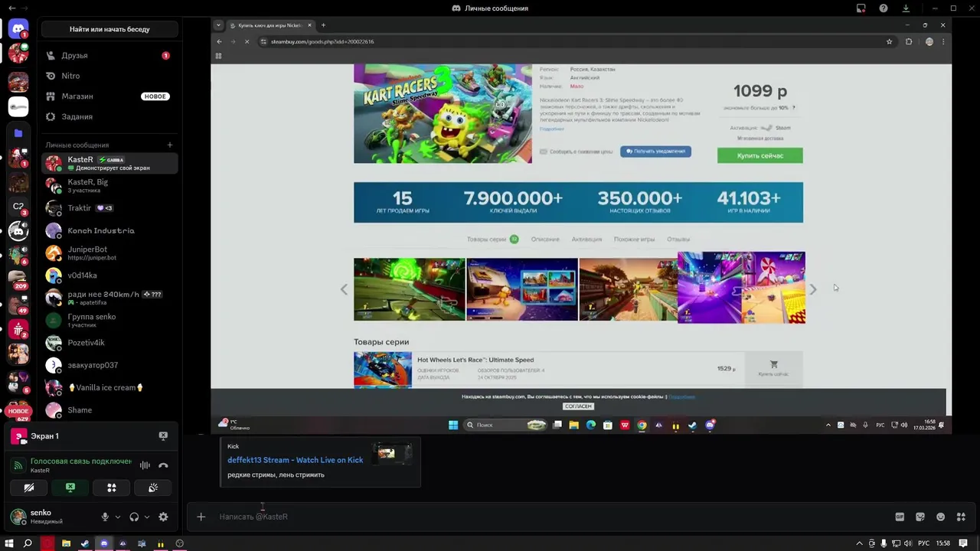980x551 pixels.
Task: Click Получить уведомления in the shared browser
Action: 655,152
